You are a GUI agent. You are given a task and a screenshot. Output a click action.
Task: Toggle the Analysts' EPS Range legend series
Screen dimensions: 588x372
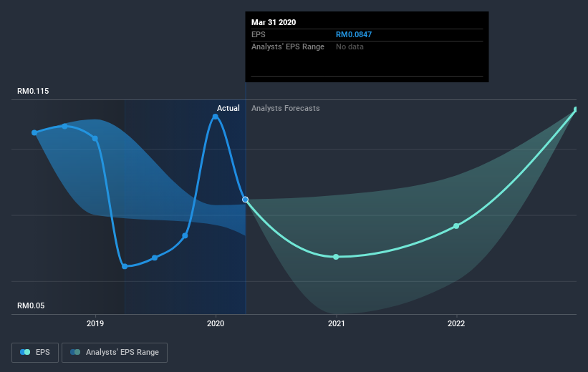point(115,352)
